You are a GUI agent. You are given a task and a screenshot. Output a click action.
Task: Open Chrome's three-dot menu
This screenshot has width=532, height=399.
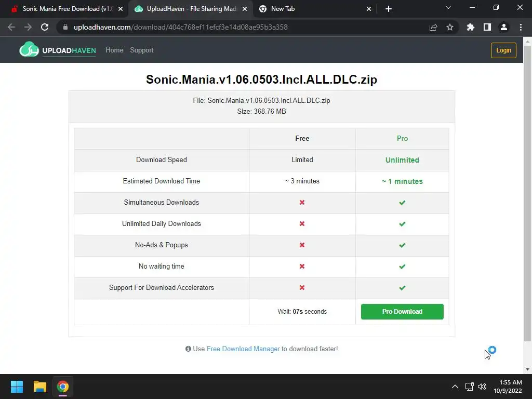521,27
